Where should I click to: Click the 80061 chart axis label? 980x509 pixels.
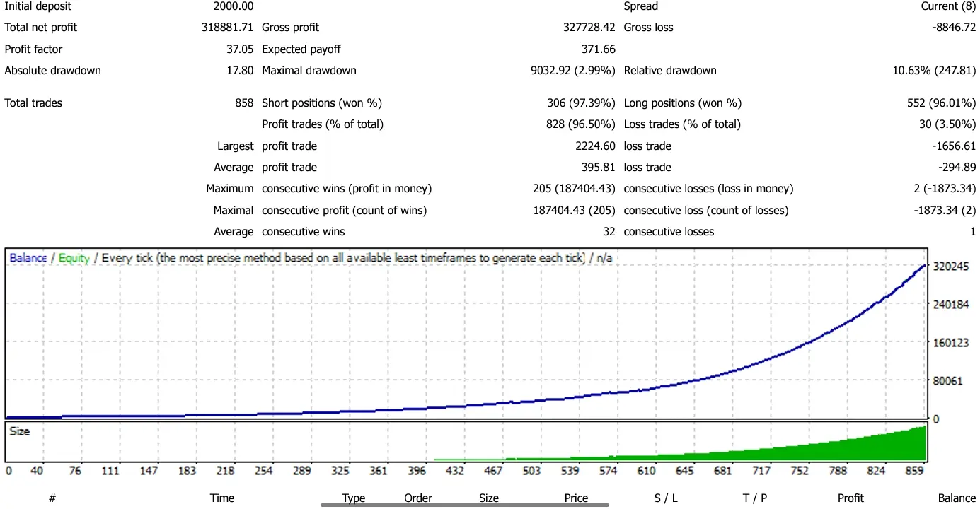(x=948, y=381)
